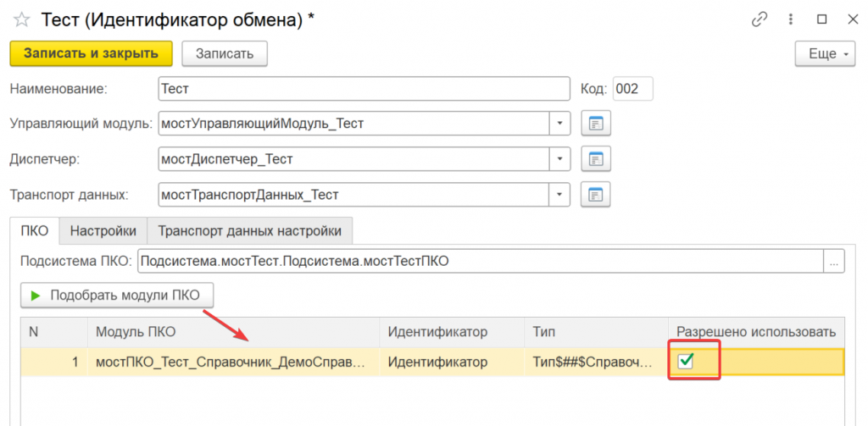Expand Управляющий модуль dropdown
This screenshot has width=868, height=426.
(559, 124)
